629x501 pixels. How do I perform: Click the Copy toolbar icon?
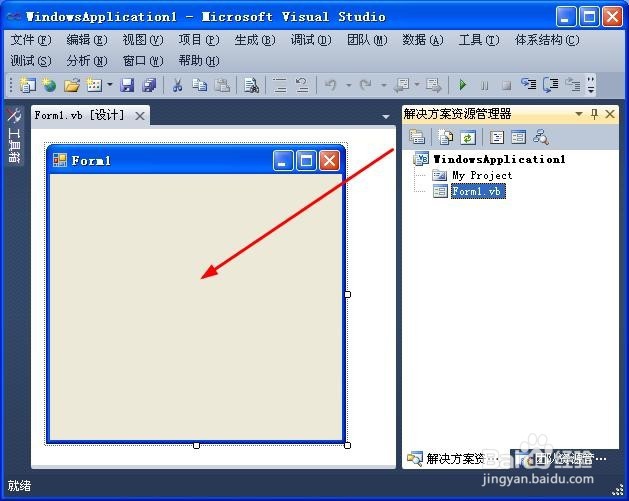(x=199, y=85)
